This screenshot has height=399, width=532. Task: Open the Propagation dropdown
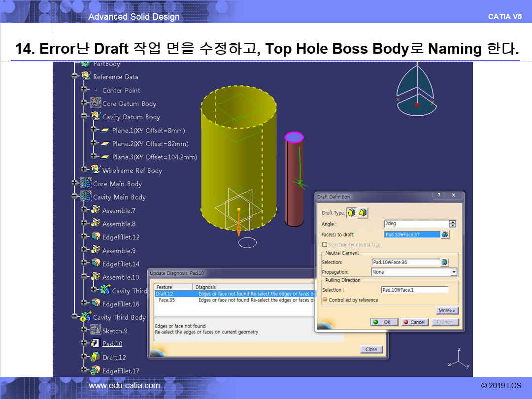pyautogui.click(x=454, y=272)
